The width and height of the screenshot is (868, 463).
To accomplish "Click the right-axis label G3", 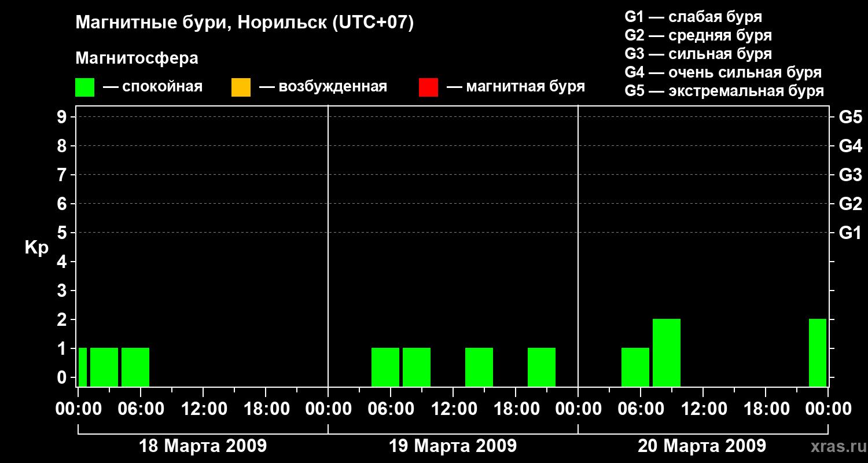I will point(850,175).
